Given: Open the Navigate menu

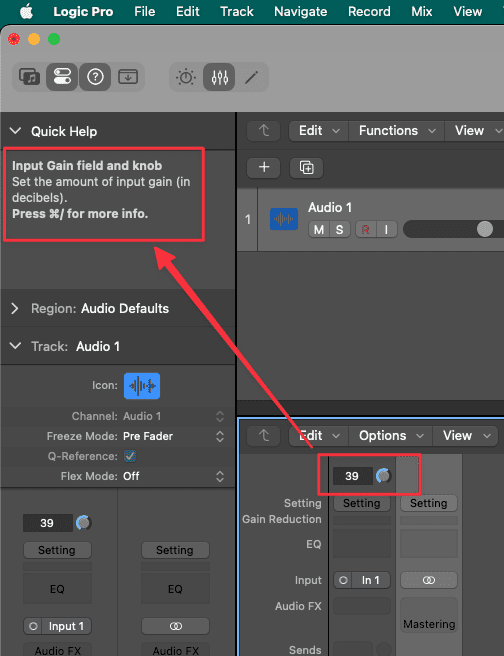Looking at the screenshot, I should click(301, 12).
